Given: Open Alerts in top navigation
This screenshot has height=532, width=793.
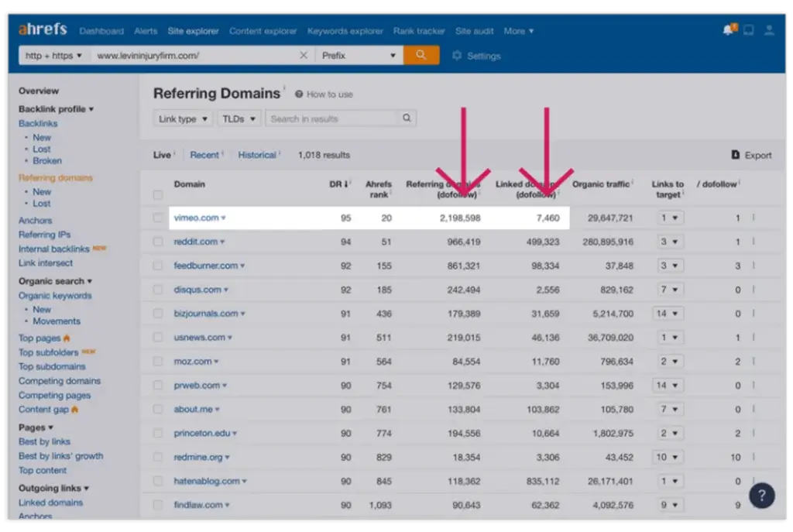Looking at the screenshot, I should click(x=146, y=31).
